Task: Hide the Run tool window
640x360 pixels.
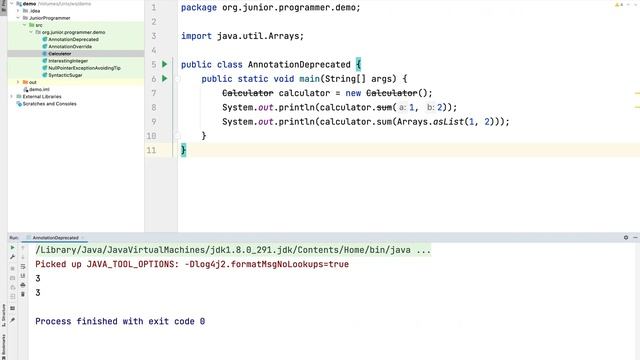Action: click(635, 237)
